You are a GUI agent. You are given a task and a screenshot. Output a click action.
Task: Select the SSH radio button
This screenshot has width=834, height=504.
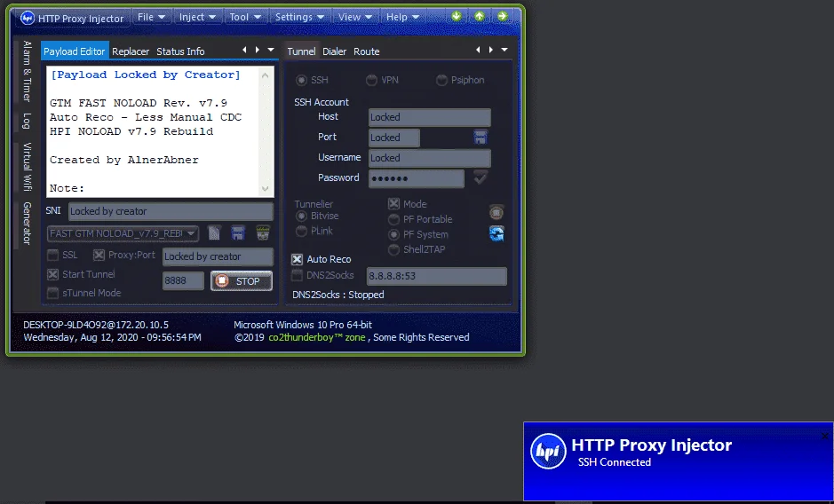[x=302, y=80]
